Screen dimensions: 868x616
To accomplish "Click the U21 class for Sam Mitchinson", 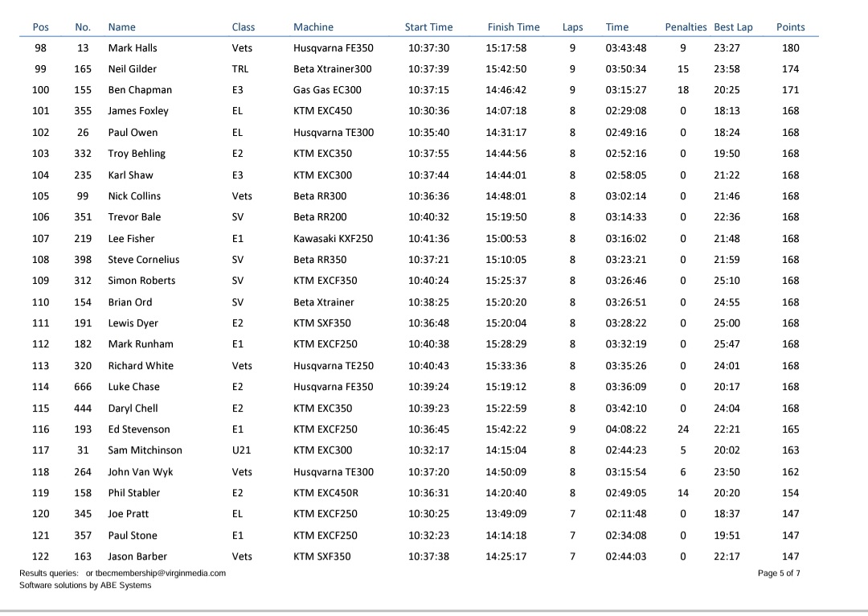I will pyautogui.click(x=241, y=450).
